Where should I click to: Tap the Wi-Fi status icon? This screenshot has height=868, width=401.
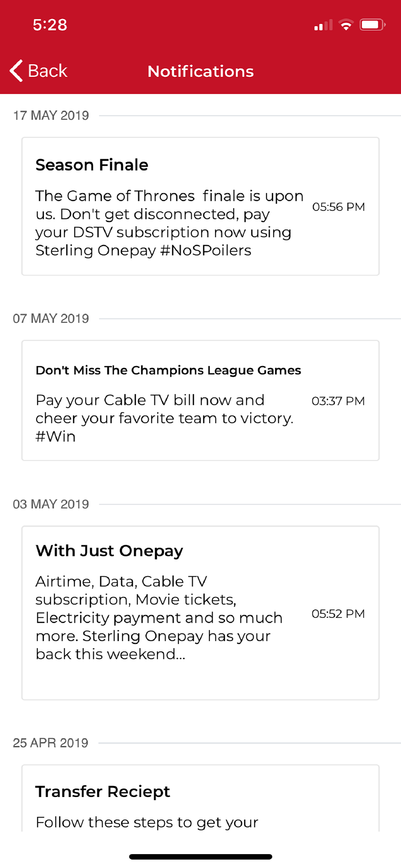point(346,25)
